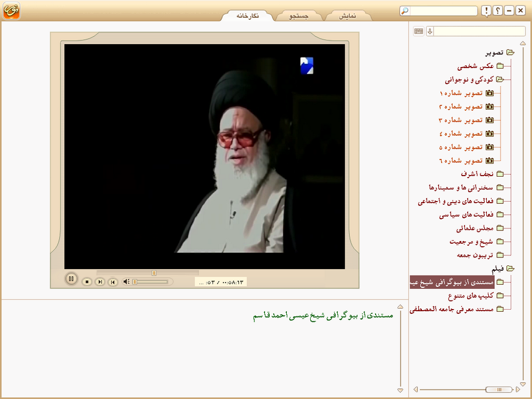This screenshot has height=399, width=532.
Task: Expand the فعالیت های سیاسی folder
Action: coord(500,214)
